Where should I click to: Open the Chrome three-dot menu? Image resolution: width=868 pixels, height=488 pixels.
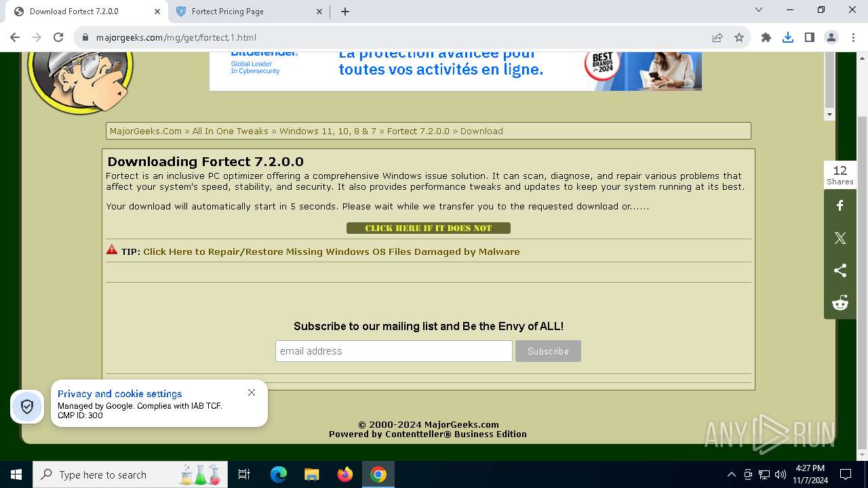[x=853, y=37]
